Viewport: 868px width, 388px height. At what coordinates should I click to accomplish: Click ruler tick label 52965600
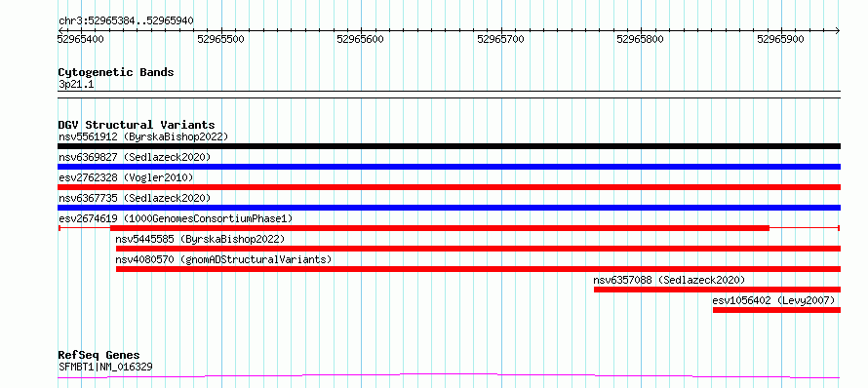[361, 39]
